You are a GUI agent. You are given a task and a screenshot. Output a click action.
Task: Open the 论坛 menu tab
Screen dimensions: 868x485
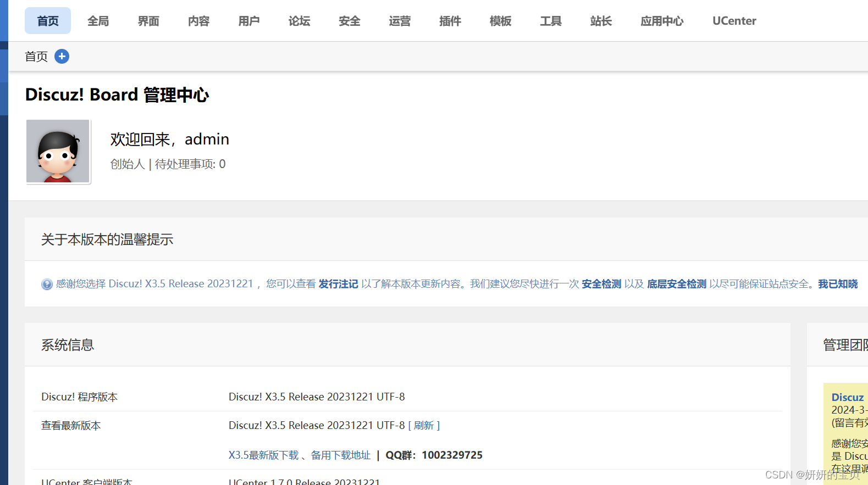(299, 21)
